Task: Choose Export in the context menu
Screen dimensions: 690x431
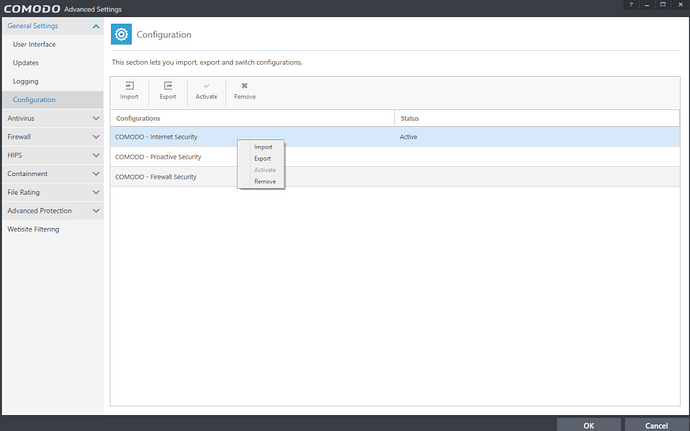Action: [x=262, y=158]
